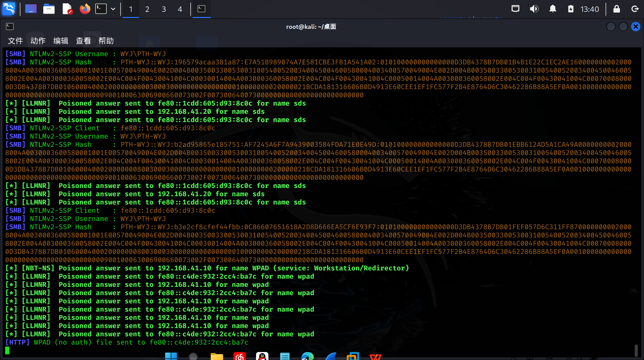Click the power manager battery icon
The height and width of the screenshot is (360, 644).
(571, 9)
